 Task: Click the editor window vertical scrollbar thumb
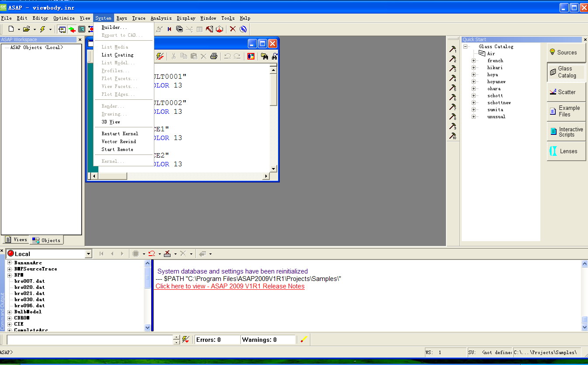click(x=273, y=90)
